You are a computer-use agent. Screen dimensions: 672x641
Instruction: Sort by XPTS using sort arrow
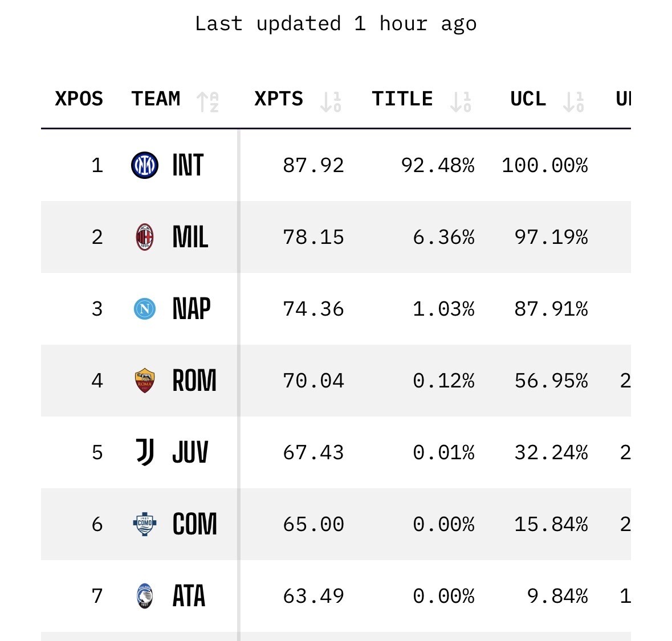(x=331, y=101)
